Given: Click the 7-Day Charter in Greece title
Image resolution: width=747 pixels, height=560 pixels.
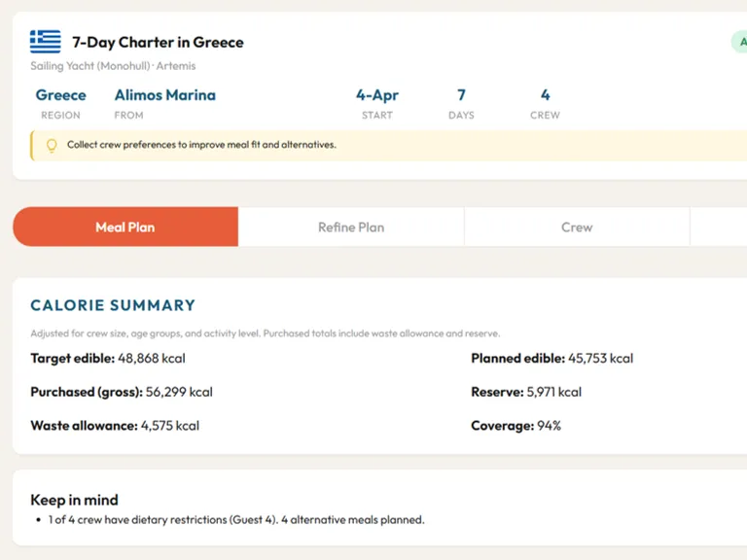Looking at the screenshot, I should click(158, 43).
